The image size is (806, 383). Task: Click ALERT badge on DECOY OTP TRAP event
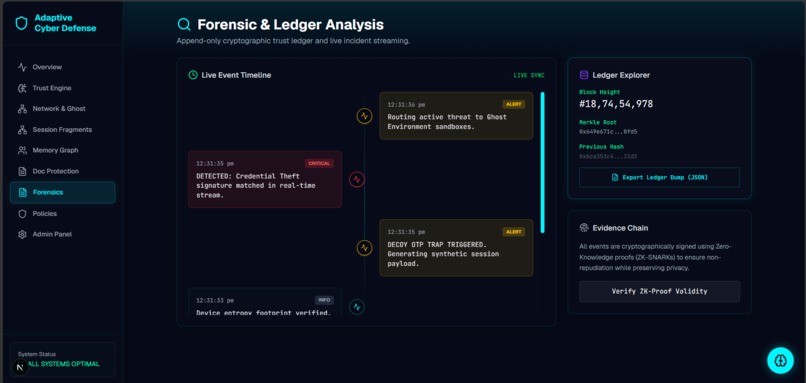point(514,232)
